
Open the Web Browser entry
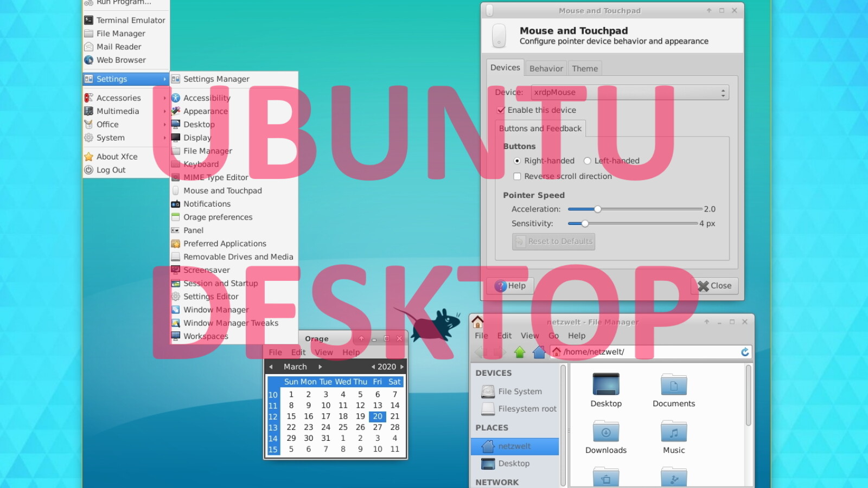tap(123, 60)
